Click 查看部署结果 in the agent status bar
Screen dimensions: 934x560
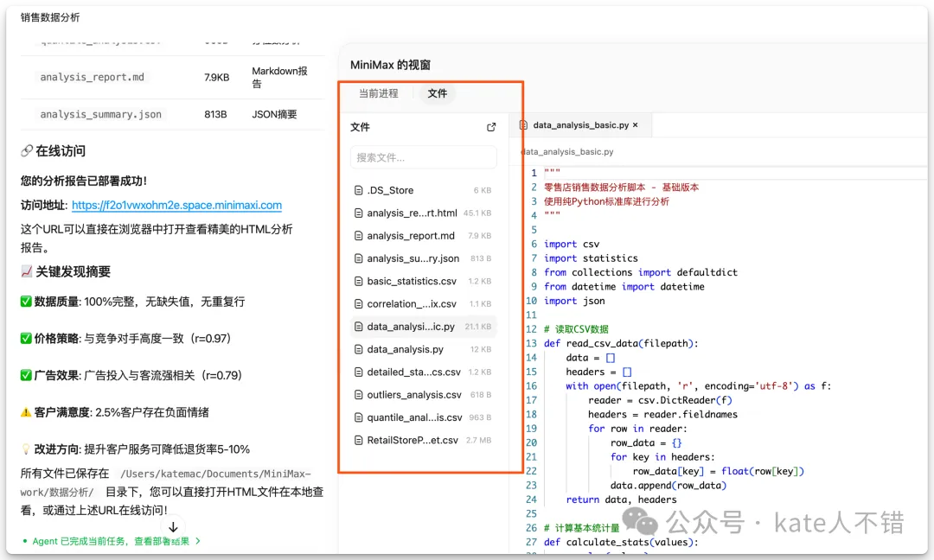point(164,541)
